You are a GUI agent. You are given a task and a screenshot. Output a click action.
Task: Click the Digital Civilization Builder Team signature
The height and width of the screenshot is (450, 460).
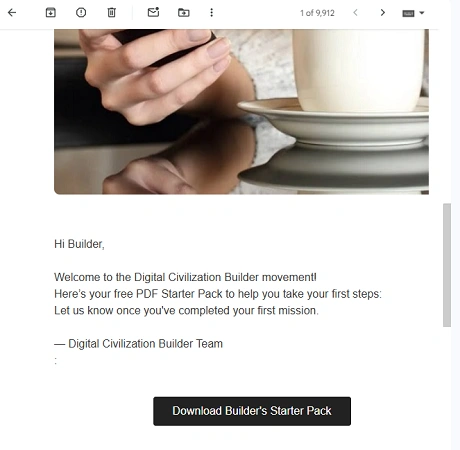[138, 344]
